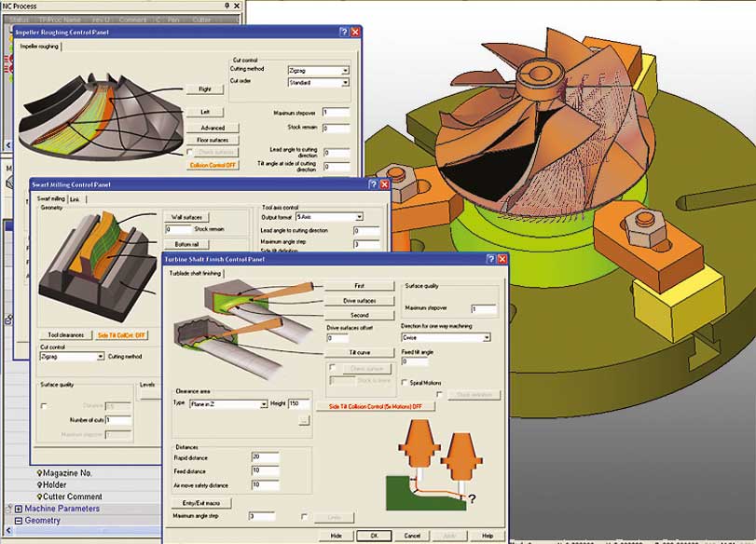Switch to the Link tab
This screenshot has width=756, height=544.
click(75, 199)
